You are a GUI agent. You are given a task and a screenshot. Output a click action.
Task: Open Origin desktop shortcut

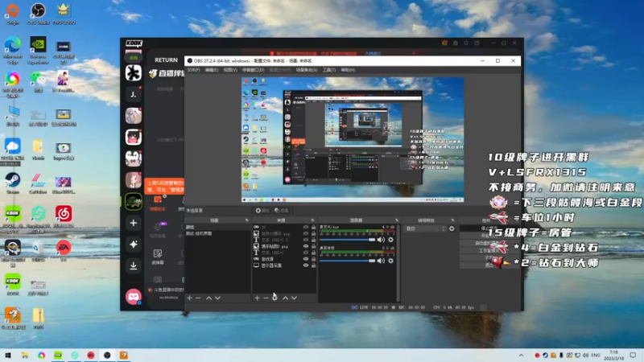pyautogui.click(x=13, y=14)
